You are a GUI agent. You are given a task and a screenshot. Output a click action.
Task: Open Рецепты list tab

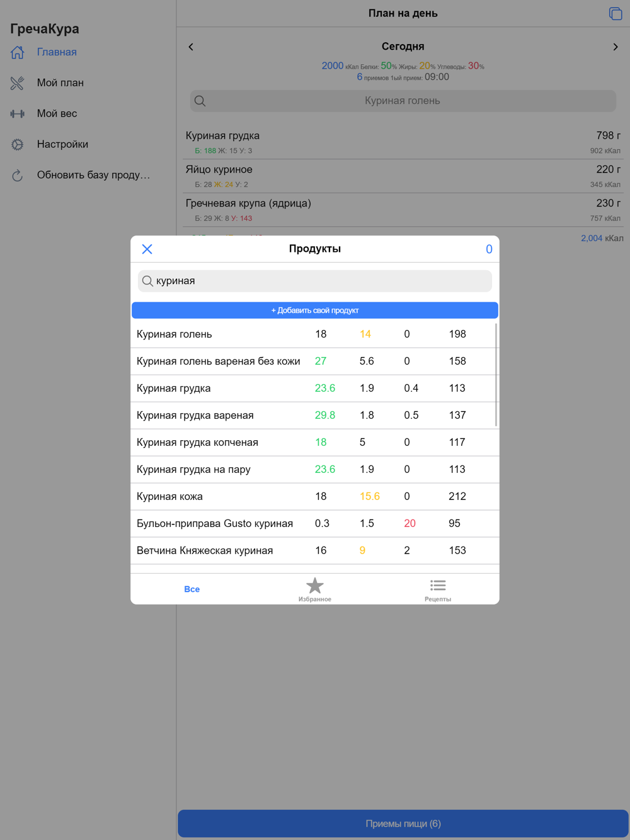click(x=437, y=589)
